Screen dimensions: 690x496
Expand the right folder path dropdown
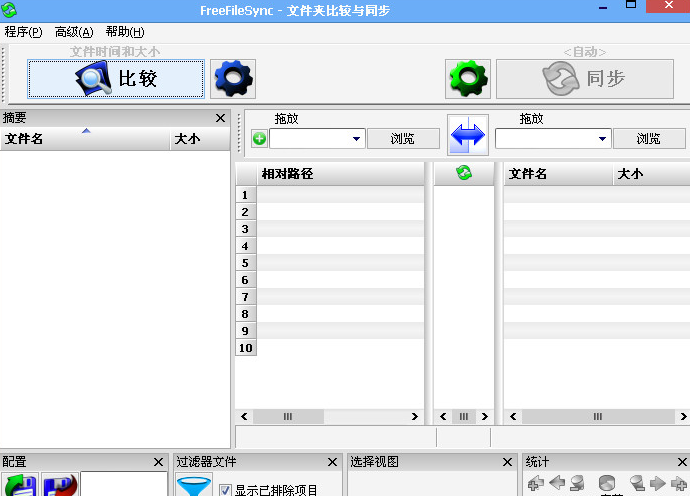602,139
